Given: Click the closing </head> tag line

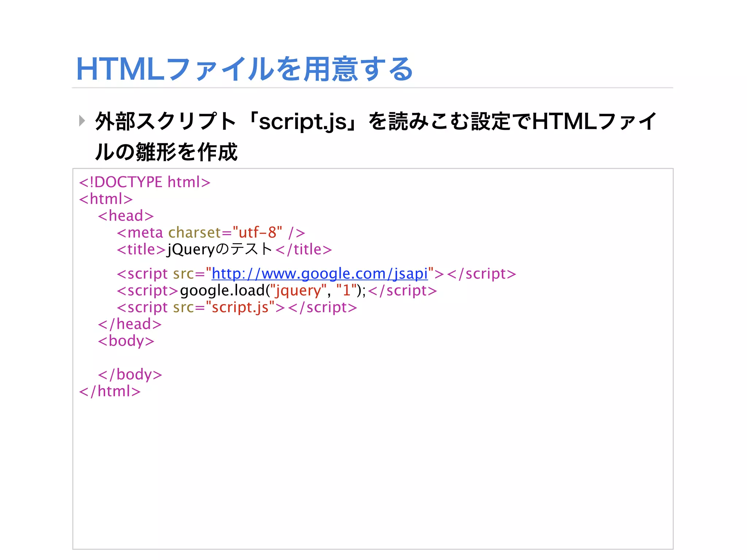Looking at the screenshot, I should click(130, 324).
